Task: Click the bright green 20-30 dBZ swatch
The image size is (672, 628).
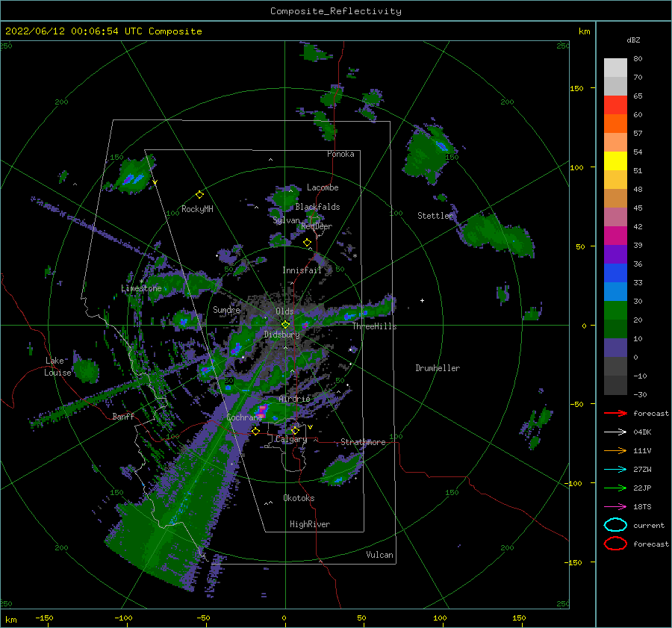Action: click(615, 311)
